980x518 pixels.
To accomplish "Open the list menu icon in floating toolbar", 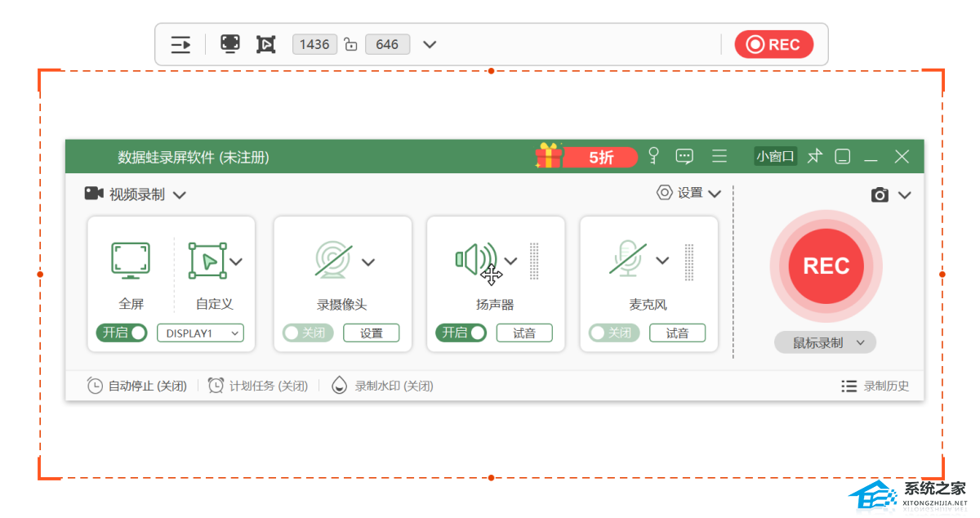I will tap(180, 45).
